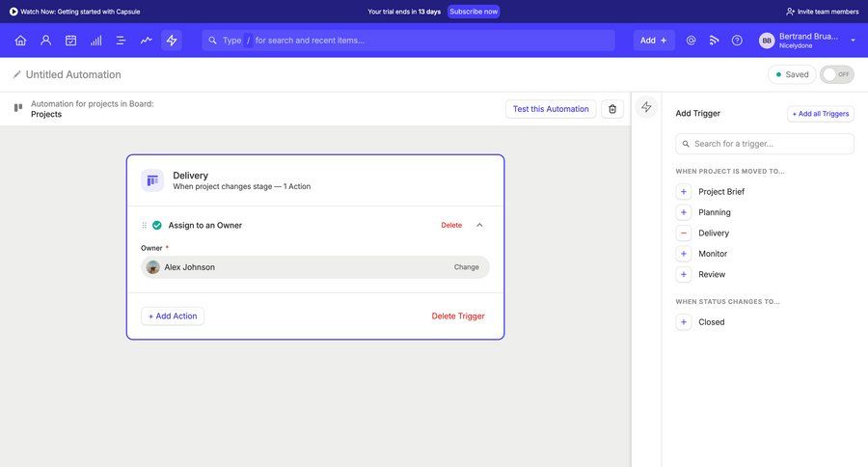
Task: Collapse the Assign to an Owner action
Action: [x=479, y=225]
